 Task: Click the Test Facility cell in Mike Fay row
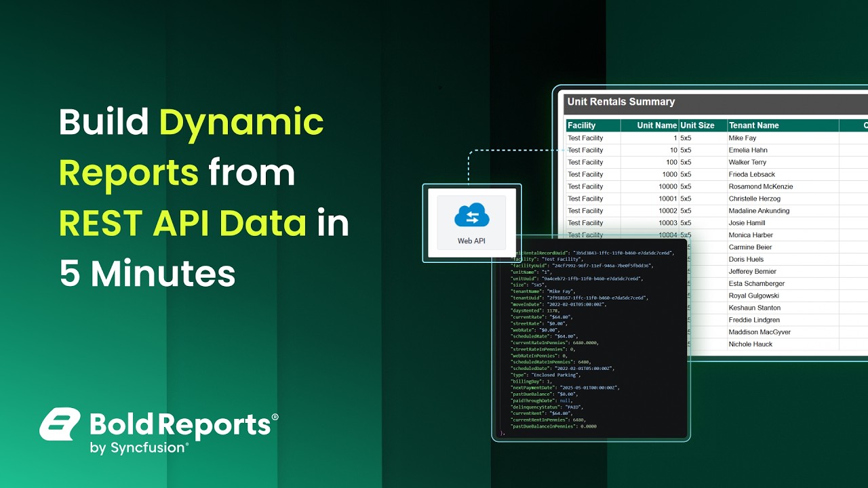coord(585,138)
